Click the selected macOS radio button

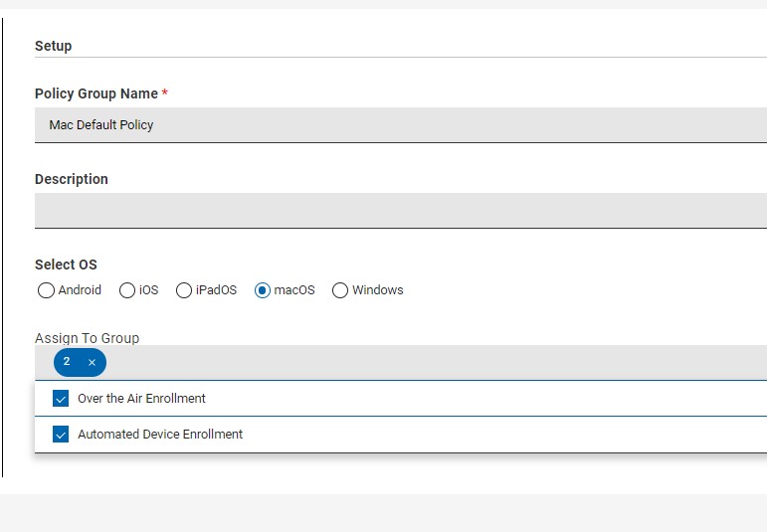coord(263,290)
